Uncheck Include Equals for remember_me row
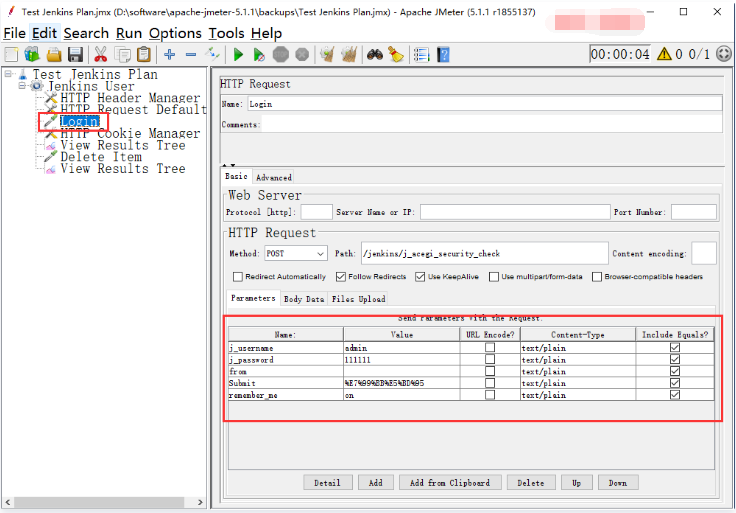Viewport: 736px width, 513px height. click(x=675, y=395)
